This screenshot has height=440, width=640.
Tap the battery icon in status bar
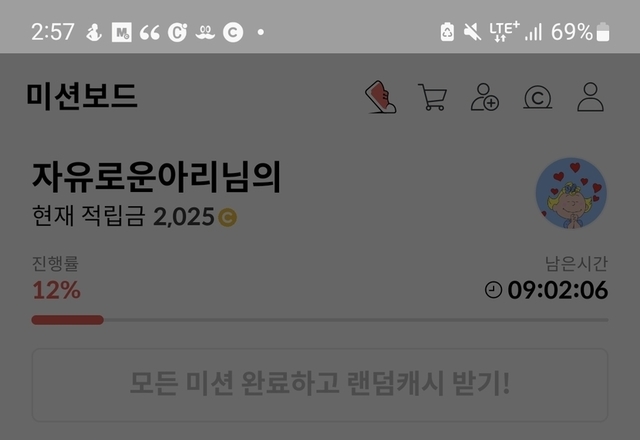[x=603, y=32]
